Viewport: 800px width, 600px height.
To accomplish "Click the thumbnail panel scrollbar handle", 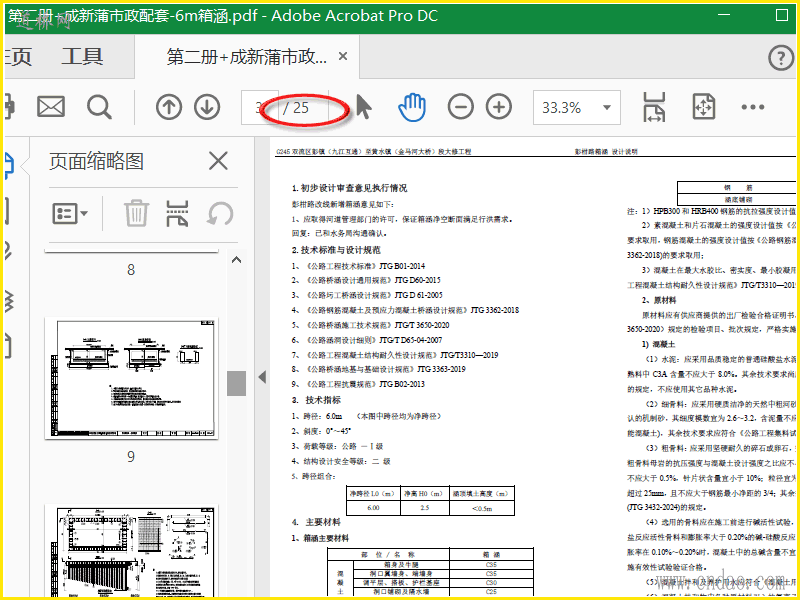I will pos(236,383).
